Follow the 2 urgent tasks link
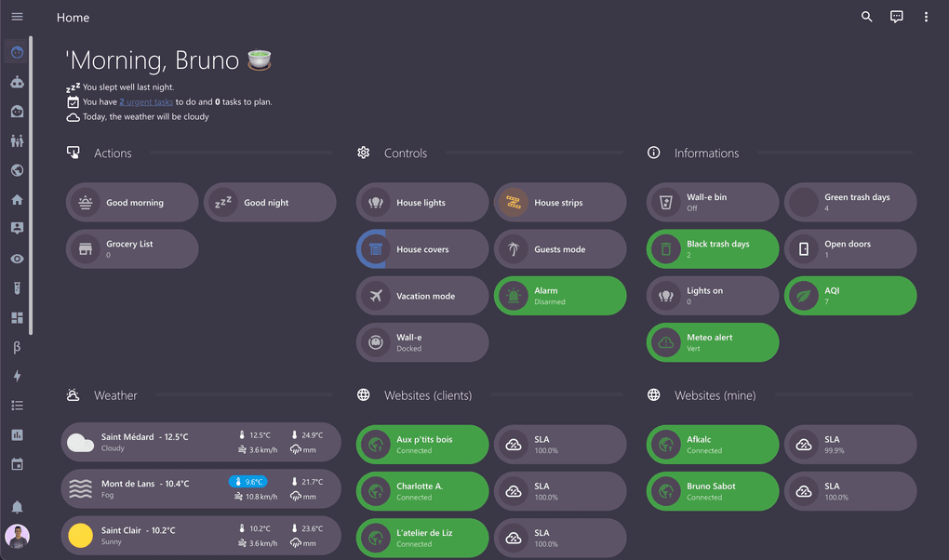 pyautogui.click(x=146, y=101)
